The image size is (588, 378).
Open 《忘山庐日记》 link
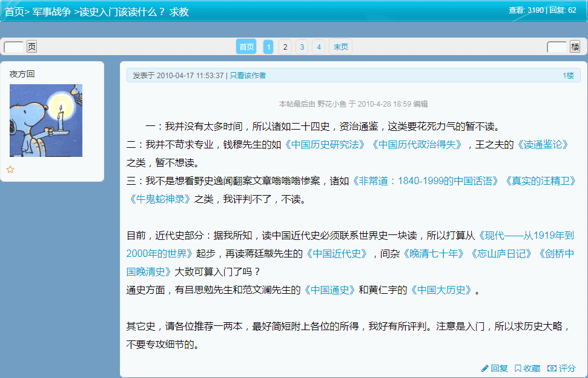pos(501,254)
